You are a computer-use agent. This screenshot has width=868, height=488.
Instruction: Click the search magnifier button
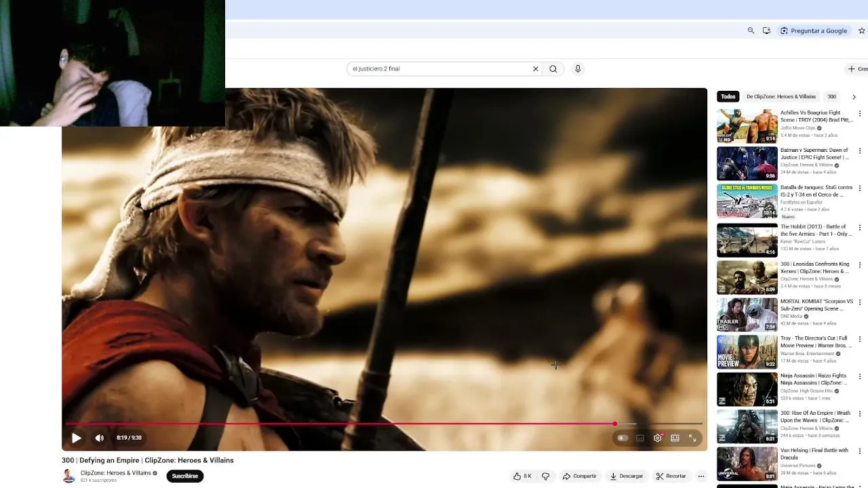pyautogui.click(x=553, y=68)
